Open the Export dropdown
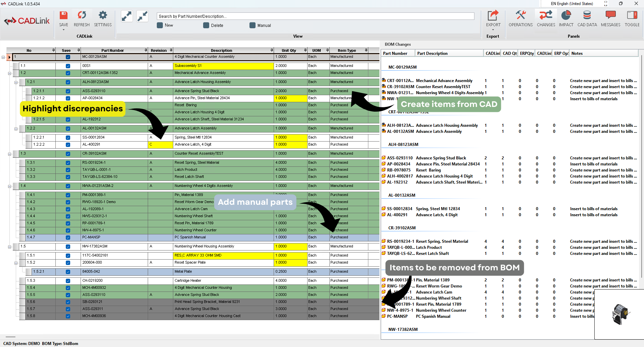 tap(493, 30)
